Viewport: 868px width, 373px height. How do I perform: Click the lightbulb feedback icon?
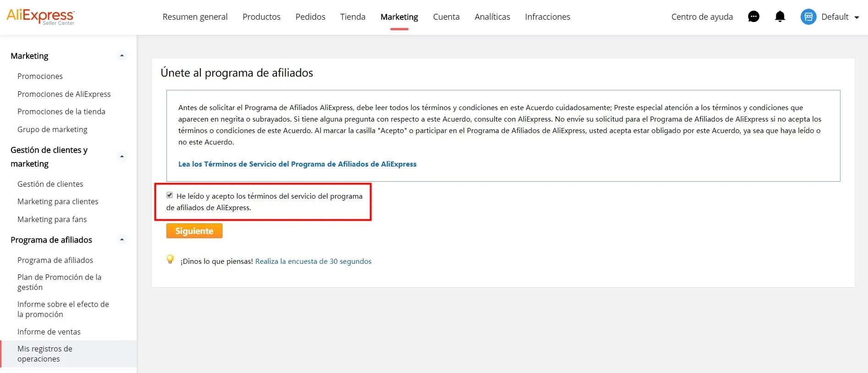pyautogui.click(x=170, y=259)
